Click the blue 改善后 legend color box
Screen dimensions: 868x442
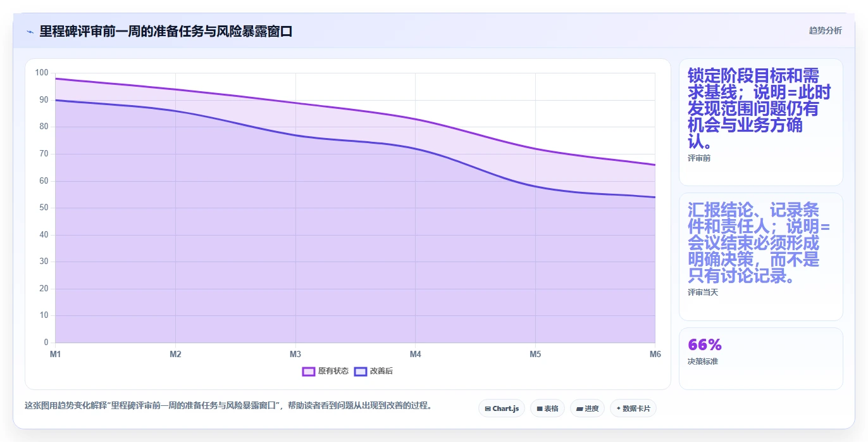coord(361,371)
